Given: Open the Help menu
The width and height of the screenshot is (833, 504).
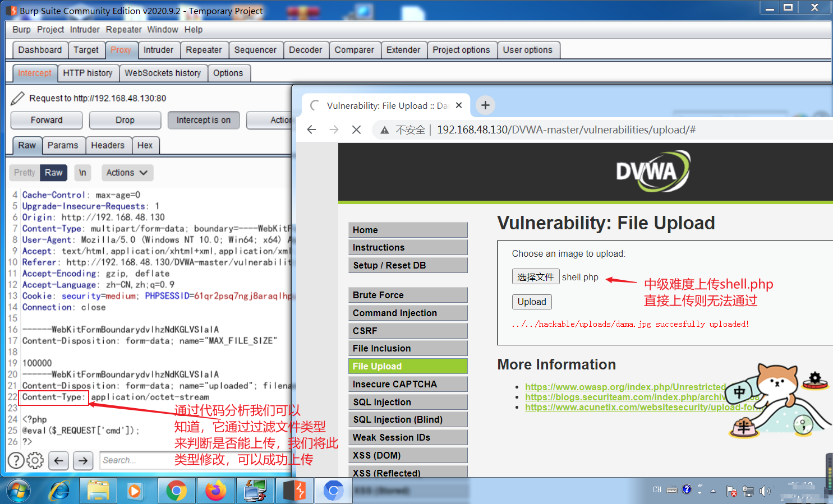Looking at the screenshot, I should [x=194, y=30].
